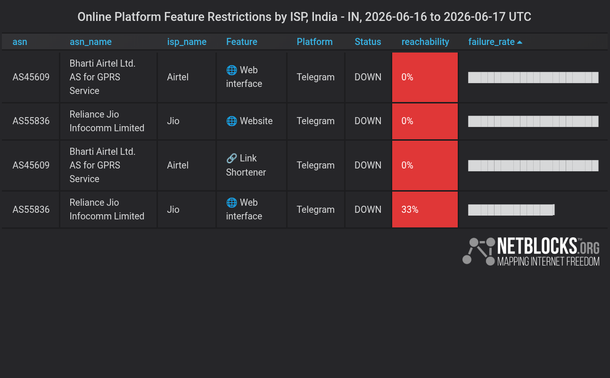Click the failure rate bar for Airtel Link Shortener

click(x=533, y=166)
